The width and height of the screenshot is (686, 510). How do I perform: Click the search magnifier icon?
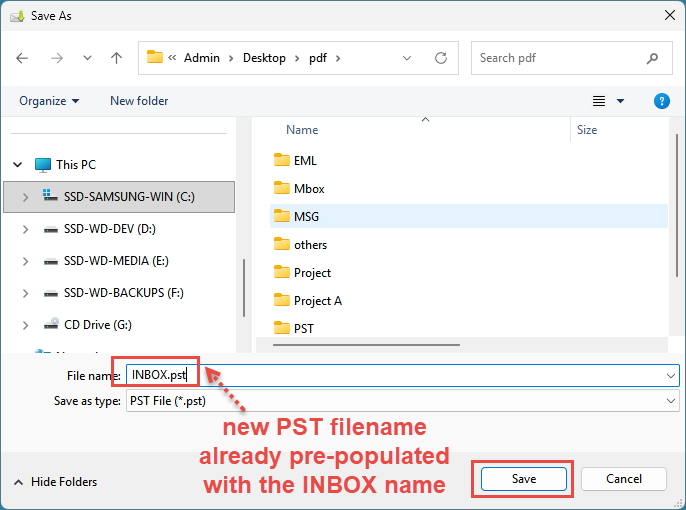pos(652,58)
